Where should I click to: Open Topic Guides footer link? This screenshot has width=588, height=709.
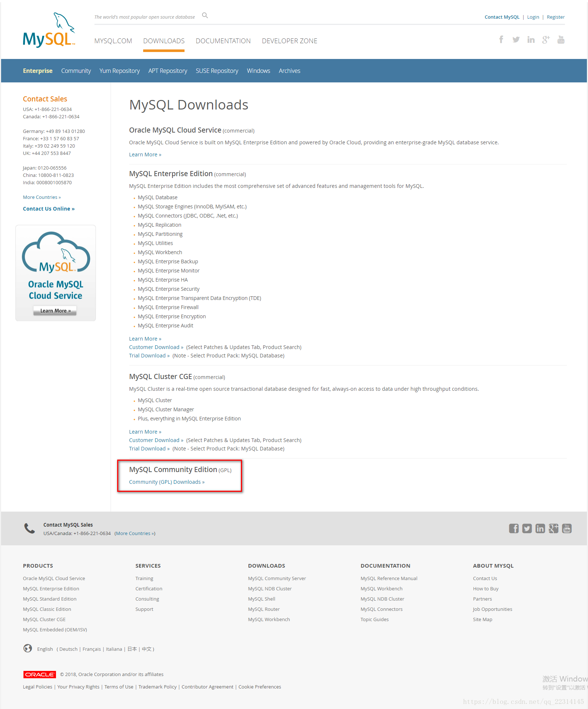(375, 620)
